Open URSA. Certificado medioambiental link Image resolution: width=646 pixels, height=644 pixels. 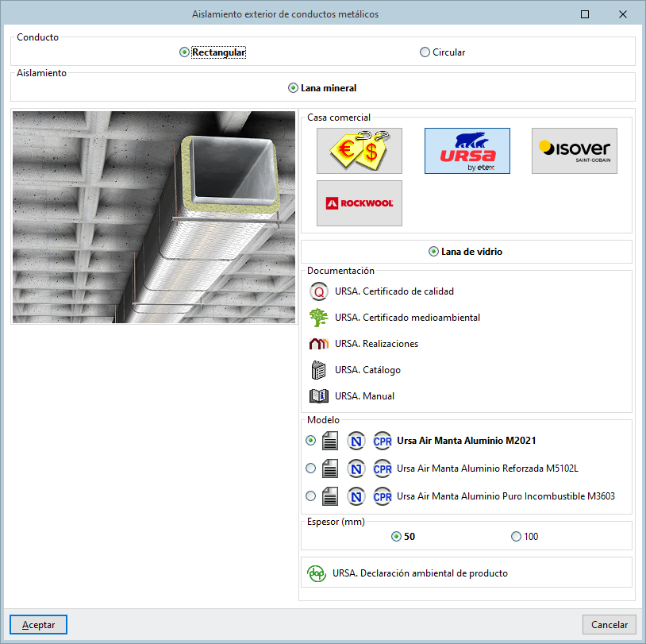coord(407,318)
